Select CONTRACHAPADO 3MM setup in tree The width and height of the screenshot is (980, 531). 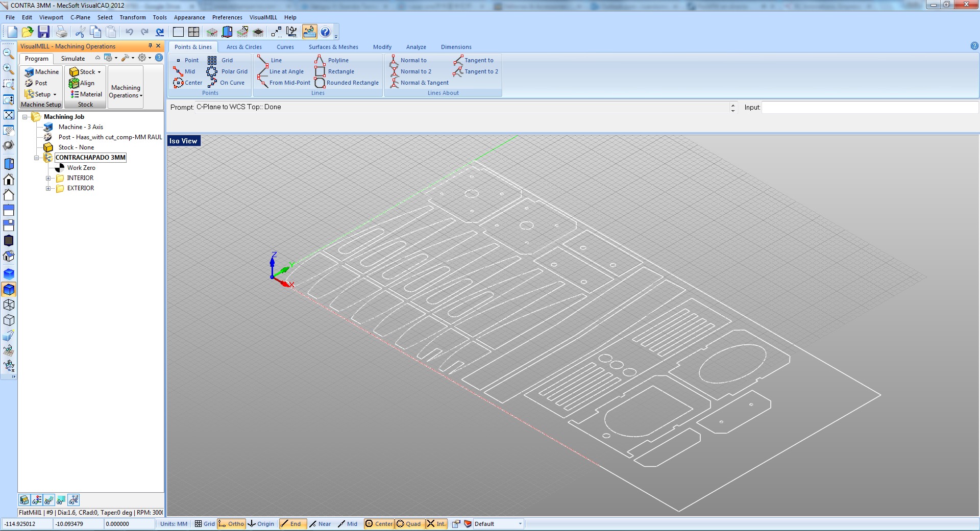pos(90,158)
